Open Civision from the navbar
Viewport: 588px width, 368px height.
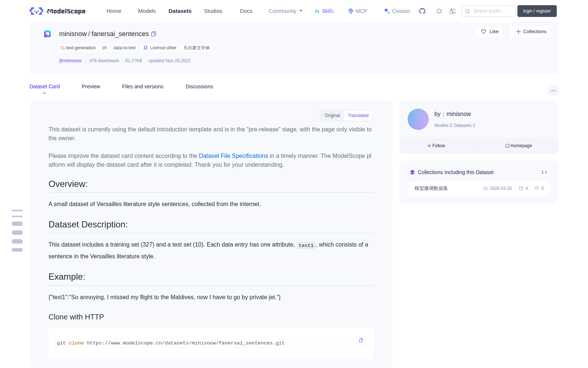tap(397, 11)
